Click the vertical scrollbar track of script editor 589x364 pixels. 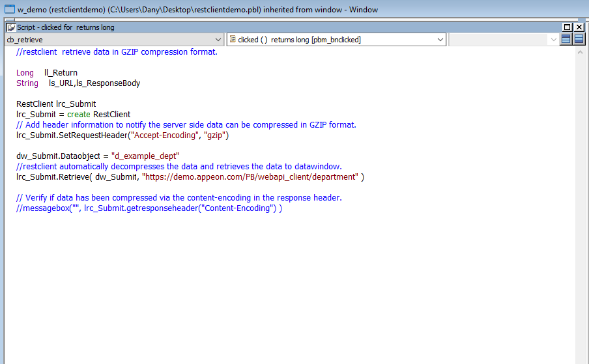tap(580, 210)
